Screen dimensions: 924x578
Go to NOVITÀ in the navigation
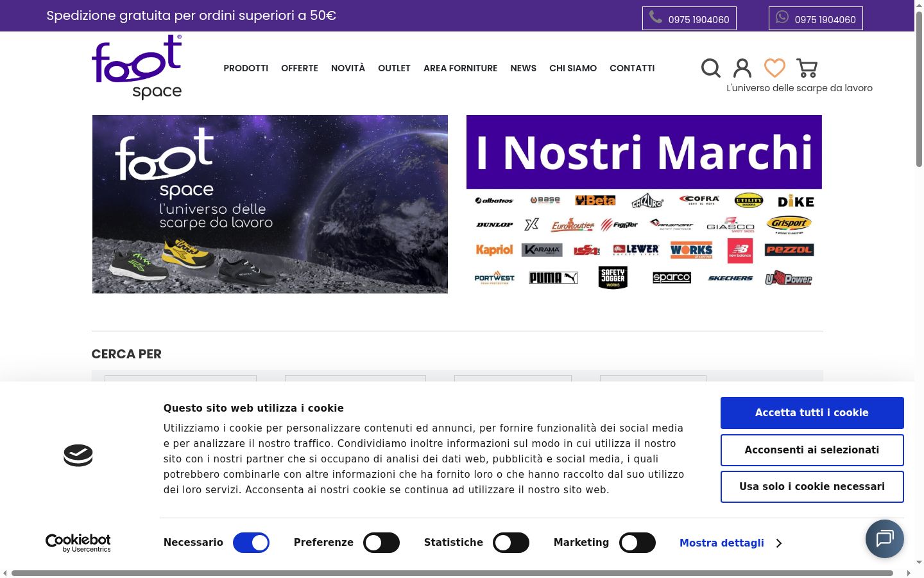(348, 68)
